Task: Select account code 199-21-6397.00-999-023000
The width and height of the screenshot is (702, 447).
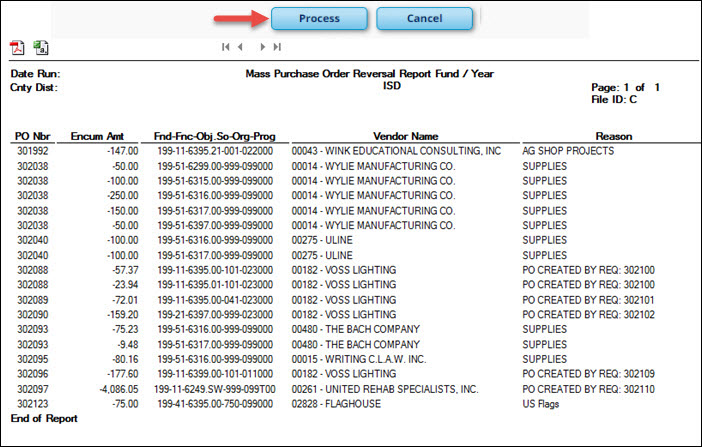Action: (x=215, y=314)
